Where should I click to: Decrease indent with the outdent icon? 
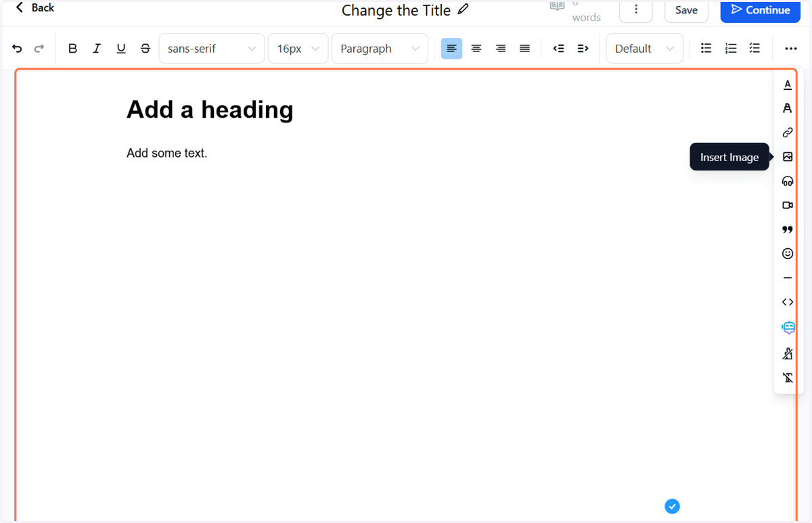click(558, 49)
